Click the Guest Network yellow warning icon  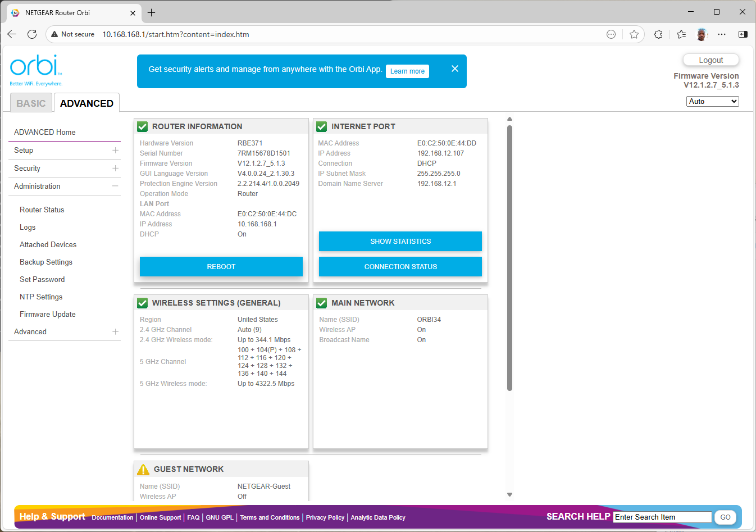tap(143, 469)
